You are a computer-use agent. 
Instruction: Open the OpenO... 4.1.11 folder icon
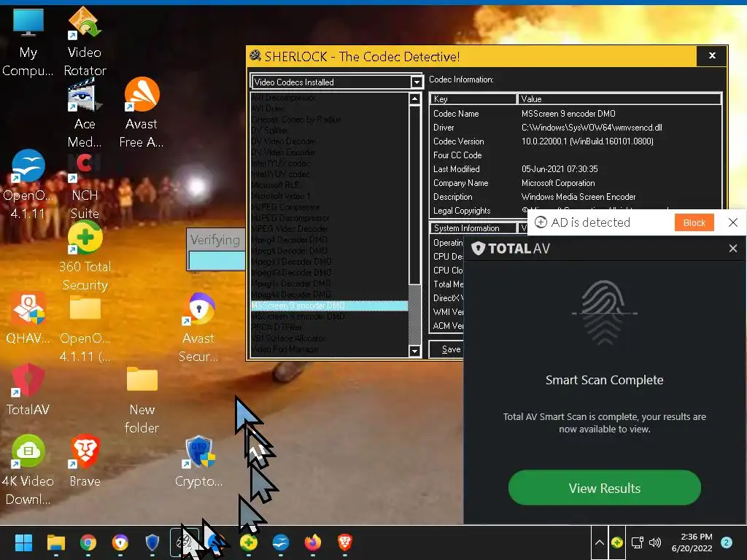tap(85, 329)
